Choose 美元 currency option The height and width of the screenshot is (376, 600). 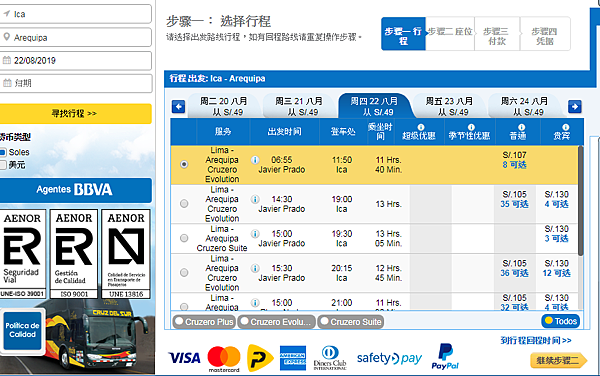3,165
